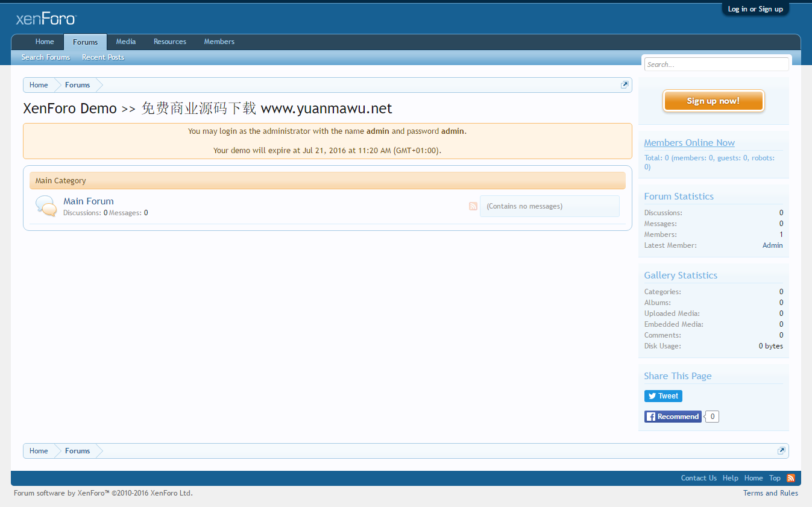The height and width of the screenshot is (507, 812).
Task: Open quick navigation icon in top breadcrumb
Action: click(625, 85)
